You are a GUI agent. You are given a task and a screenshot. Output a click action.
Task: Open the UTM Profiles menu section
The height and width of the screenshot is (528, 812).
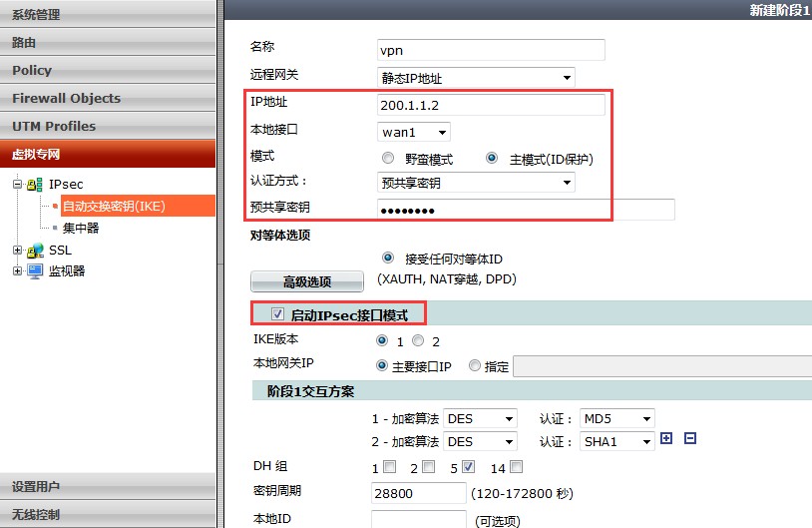(54, 126)
